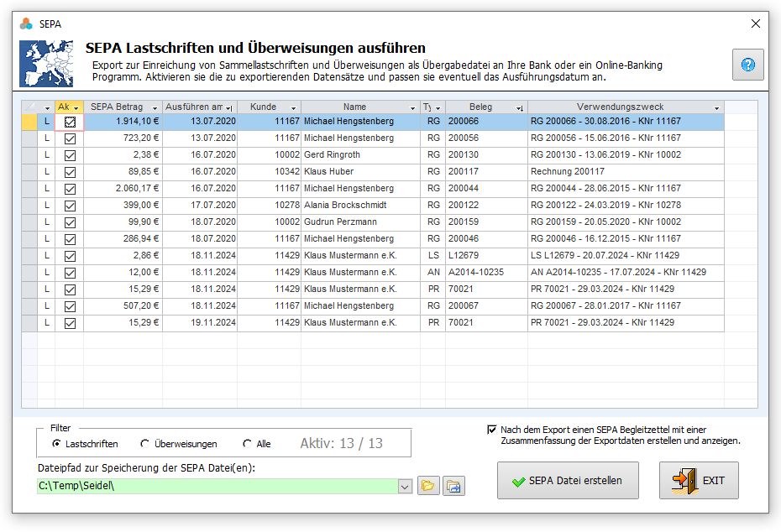Expand the Dateipfad path dropdown
Image resolution: width=781 pixels, height=532 pixels.
click(x=405, y=486)
